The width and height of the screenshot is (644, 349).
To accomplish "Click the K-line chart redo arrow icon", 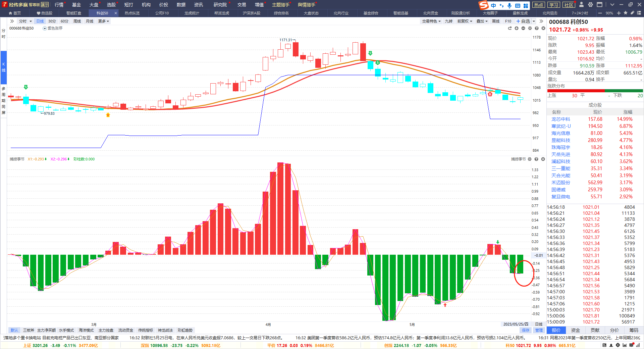I will tap(510, 28).
